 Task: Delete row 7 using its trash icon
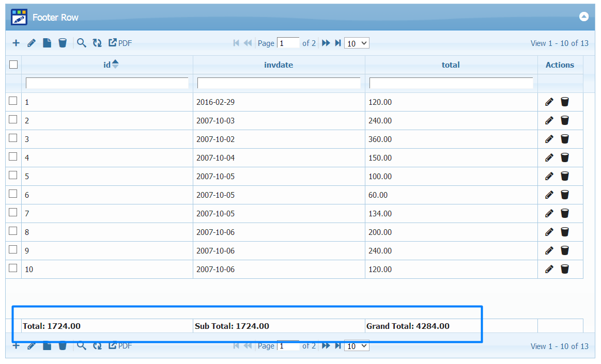[565, 214]
